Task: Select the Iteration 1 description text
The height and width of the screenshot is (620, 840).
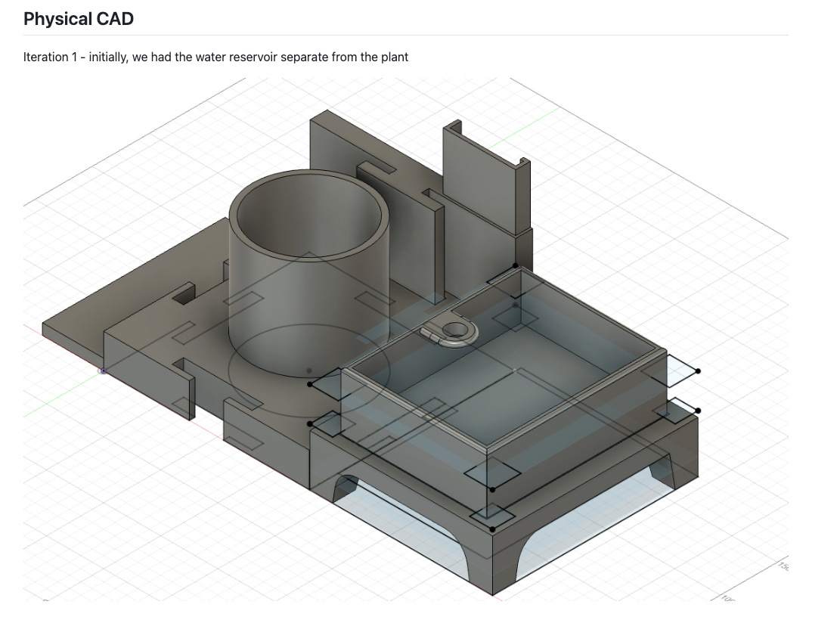Action: pos(216,57)
